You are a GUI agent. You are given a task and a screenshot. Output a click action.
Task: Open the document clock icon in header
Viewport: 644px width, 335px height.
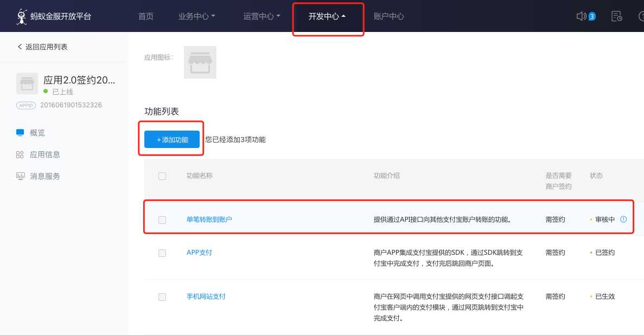616,16
